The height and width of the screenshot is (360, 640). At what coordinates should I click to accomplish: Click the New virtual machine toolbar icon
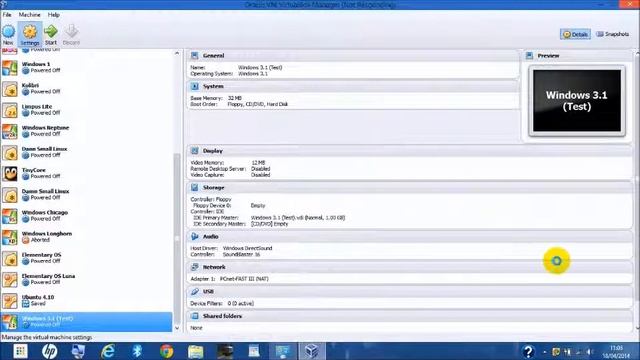[x=8, y=34]
